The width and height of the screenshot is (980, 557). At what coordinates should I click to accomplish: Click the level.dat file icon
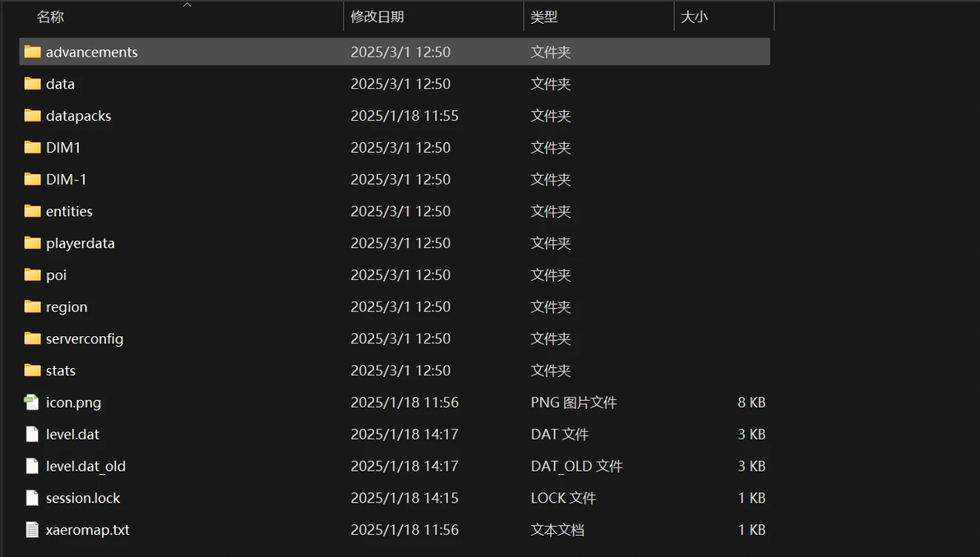(32, 434)
